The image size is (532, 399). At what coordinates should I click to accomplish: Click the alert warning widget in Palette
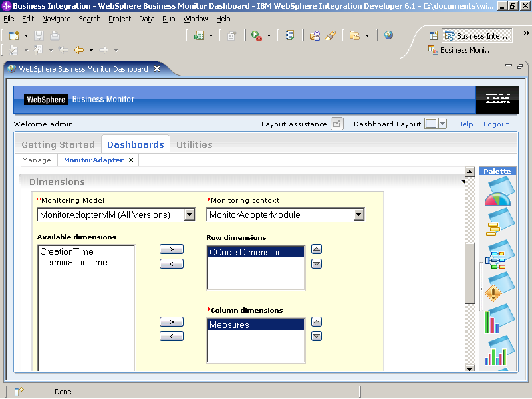(499, 288)
